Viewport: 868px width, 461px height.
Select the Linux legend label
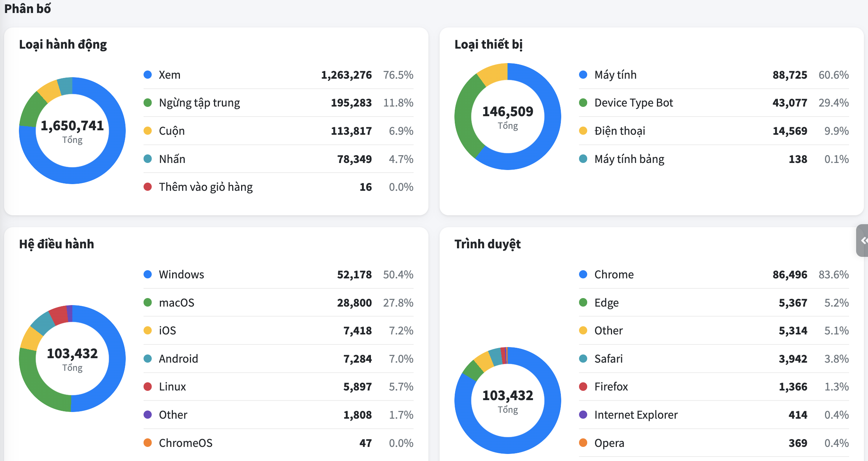click(172, 387)
